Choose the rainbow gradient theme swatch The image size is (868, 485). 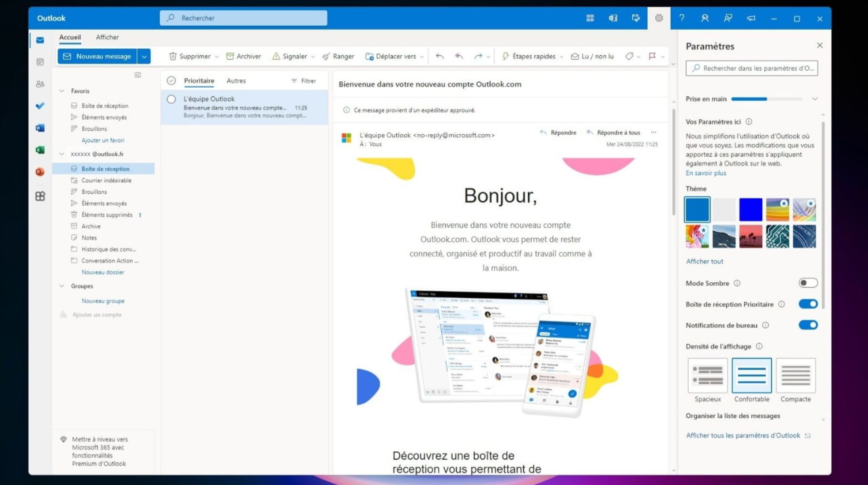(778, 209)
